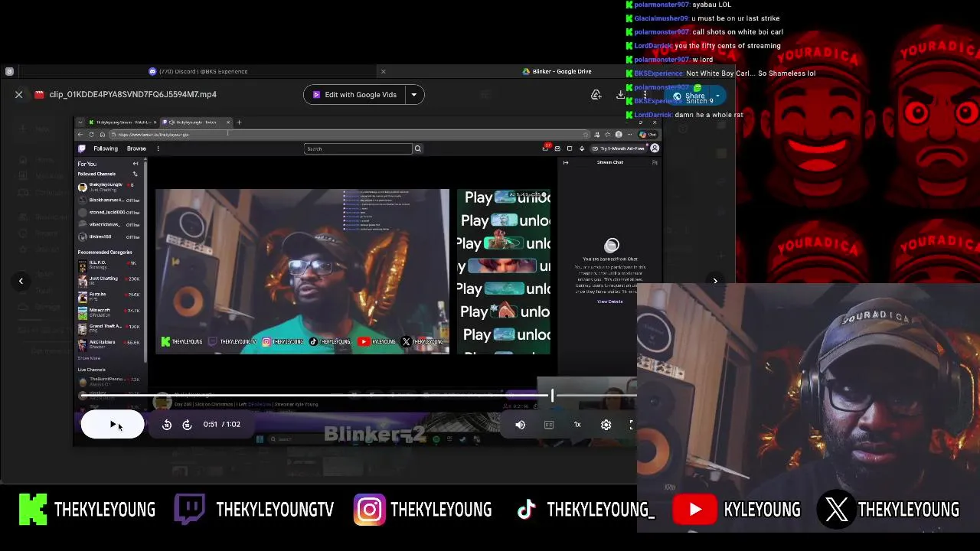Expand the dropdown beside Edit with Google Vids

click(414, 95)
